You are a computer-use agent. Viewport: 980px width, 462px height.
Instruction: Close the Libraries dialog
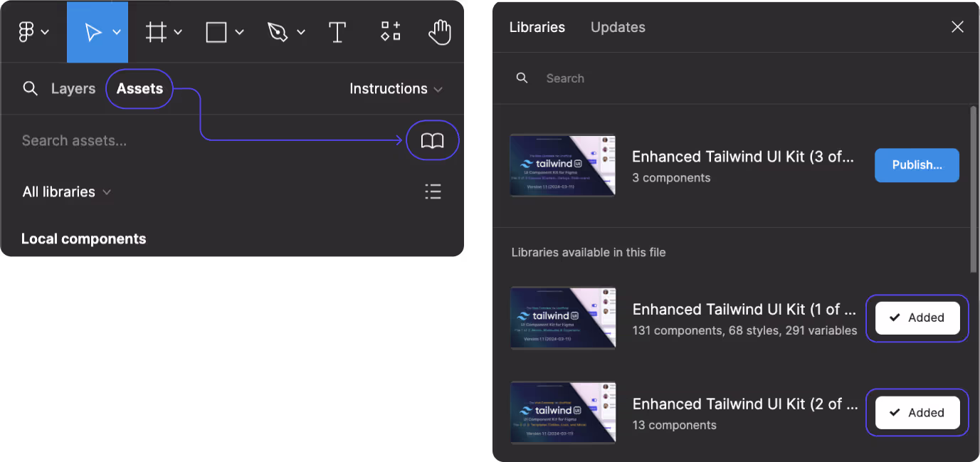(957, 27)
